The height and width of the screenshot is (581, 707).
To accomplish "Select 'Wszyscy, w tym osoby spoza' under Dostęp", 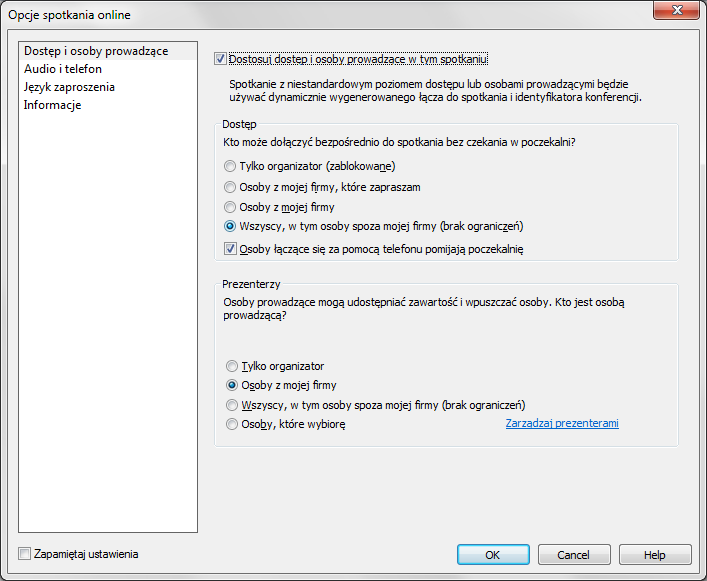I will pyautogui.click(x=230, y=226).
